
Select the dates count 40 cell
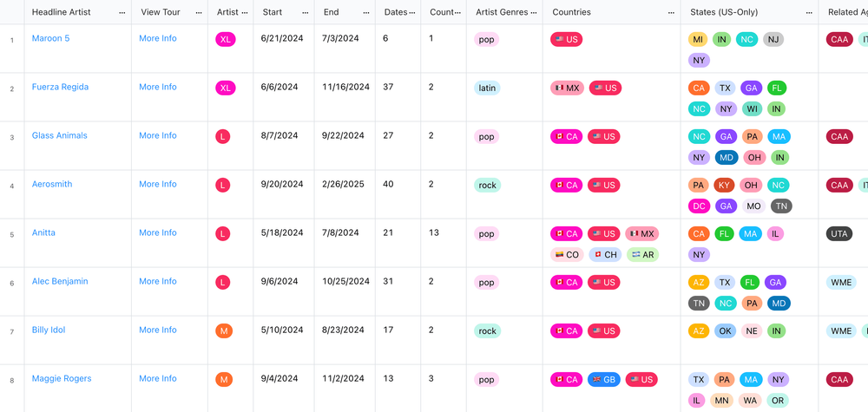(398, 194)
